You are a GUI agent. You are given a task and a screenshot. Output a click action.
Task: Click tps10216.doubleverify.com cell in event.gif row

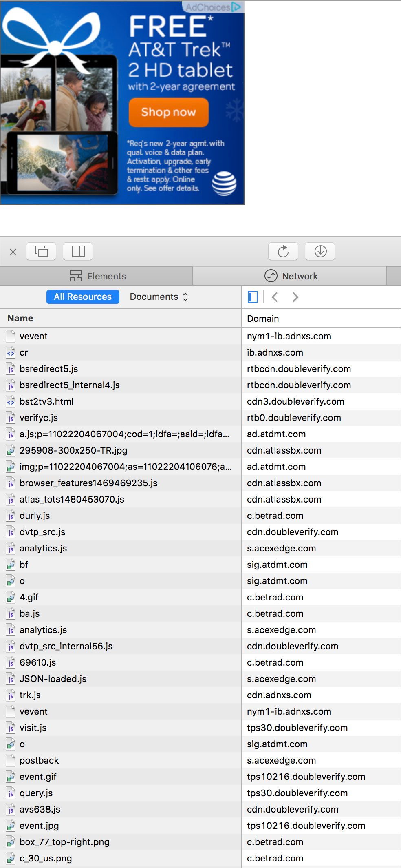point(320,777)
